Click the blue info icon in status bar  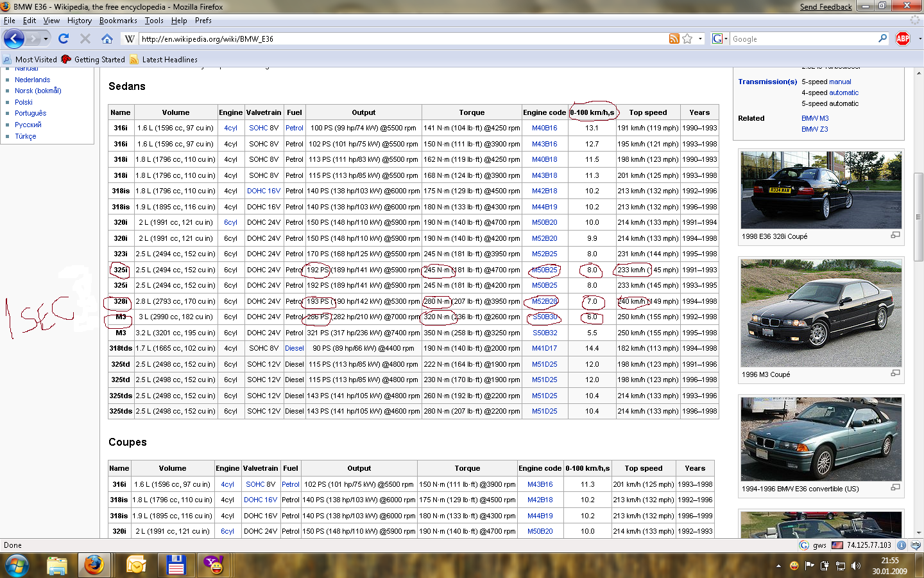901,545
